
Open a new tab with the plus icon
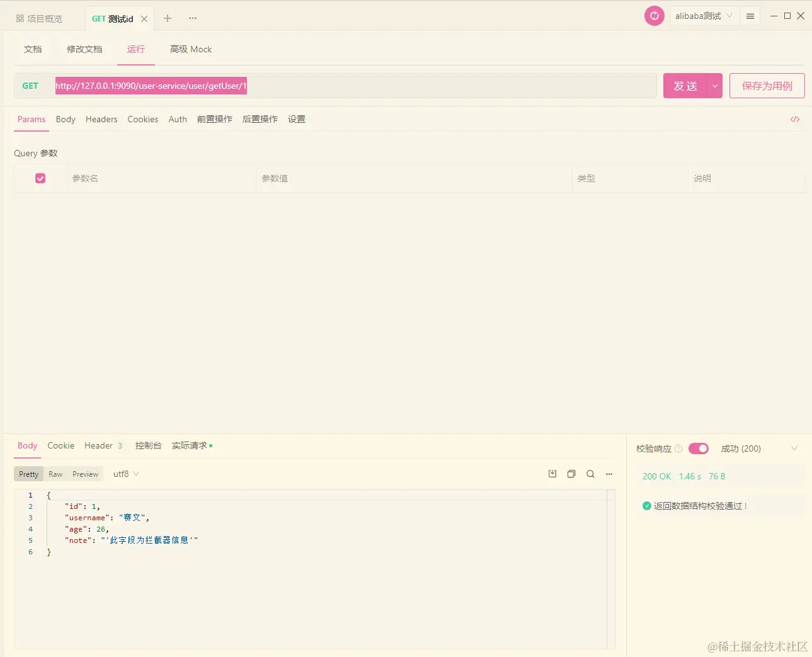click(168, 18)
